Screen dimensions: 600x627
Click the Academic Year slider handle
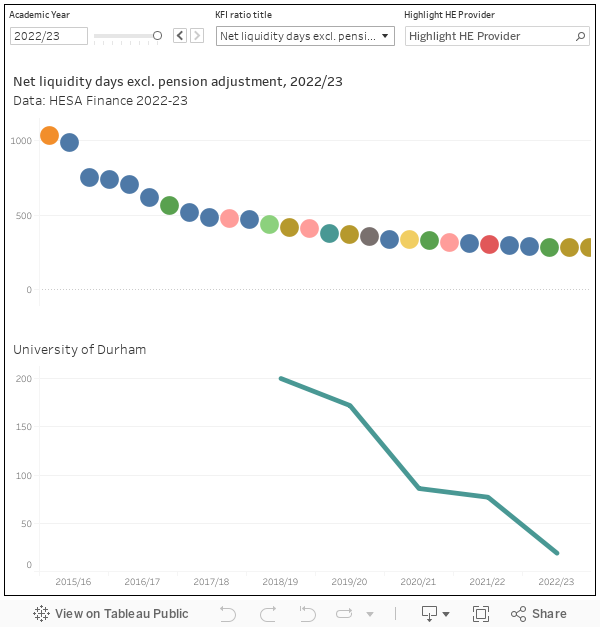(x=157, y=36)
